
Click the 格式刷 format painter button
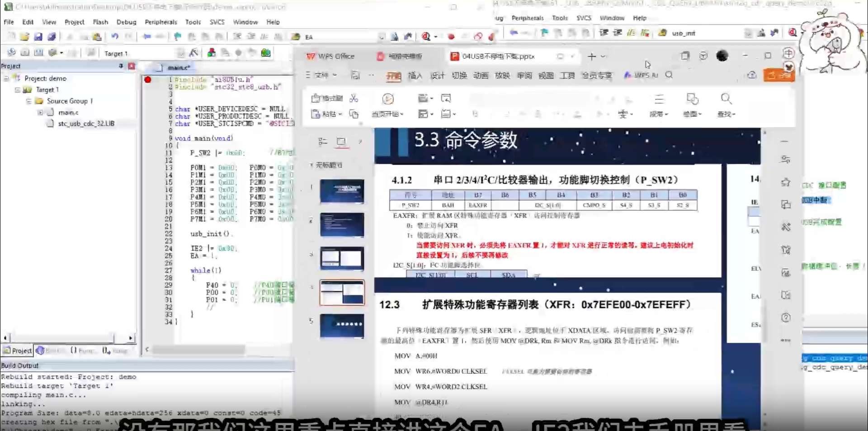pyautogui.click(x=327, y=98)
